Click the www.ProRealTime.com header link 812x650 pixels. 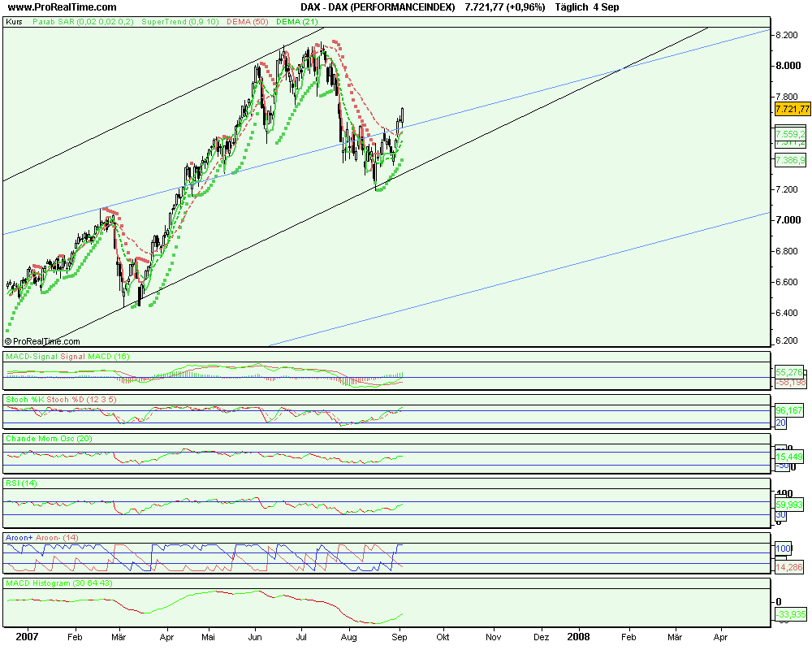[x=62, y=7]
